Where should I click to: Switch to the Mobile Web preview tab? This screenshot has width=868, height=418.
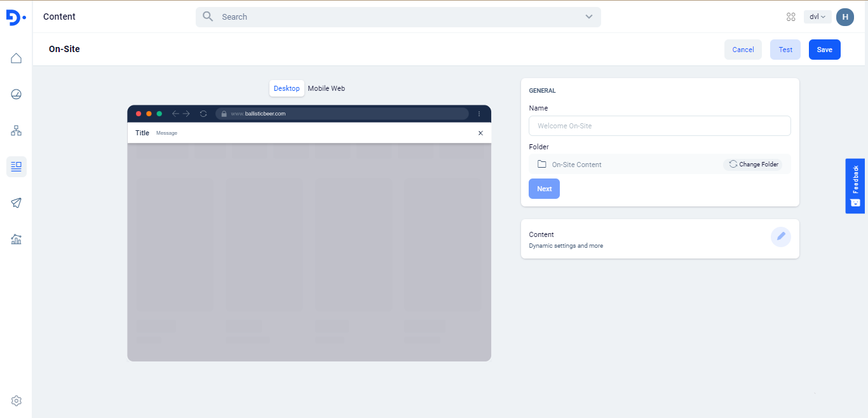pyautogui.click(x=326, y=88)
